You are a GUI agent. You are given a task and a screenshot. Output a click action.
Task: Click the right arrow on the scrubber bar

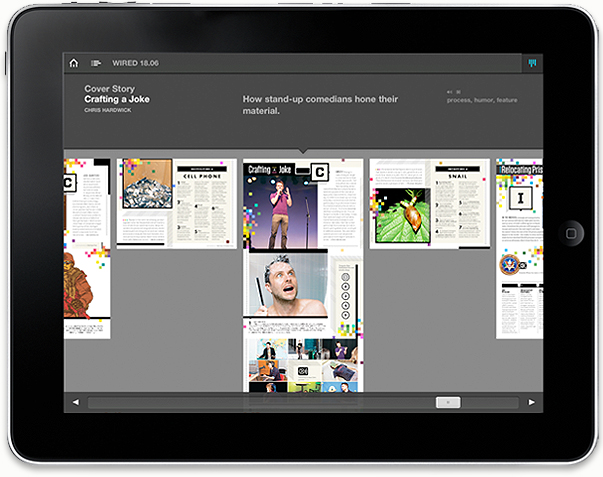pyautogui.click(x=531, y=402)
